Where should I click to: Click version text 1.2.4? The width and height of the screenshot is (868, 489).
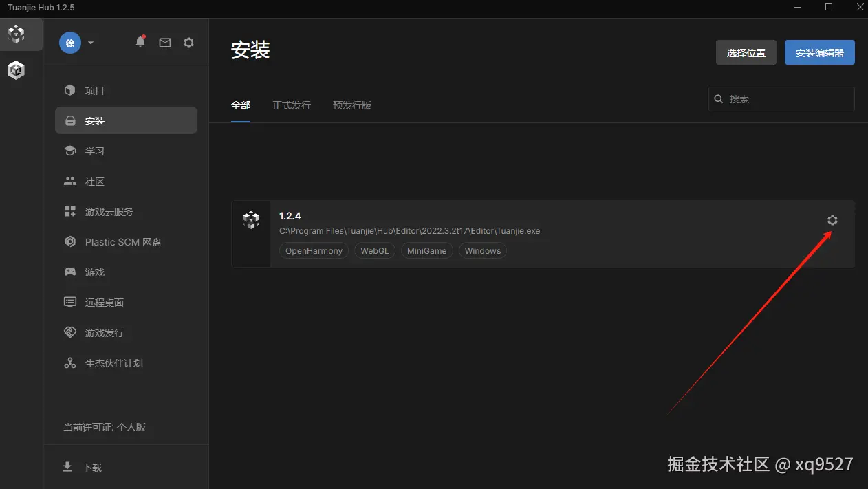click(290, 216)
